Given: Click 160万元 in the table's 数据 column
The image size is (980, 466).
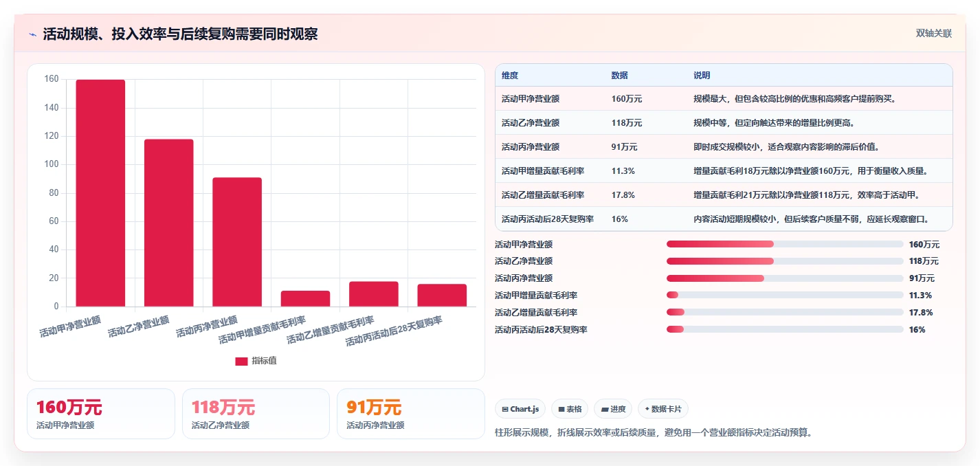Looking at the screenshot, I should [x=627, y=99].
